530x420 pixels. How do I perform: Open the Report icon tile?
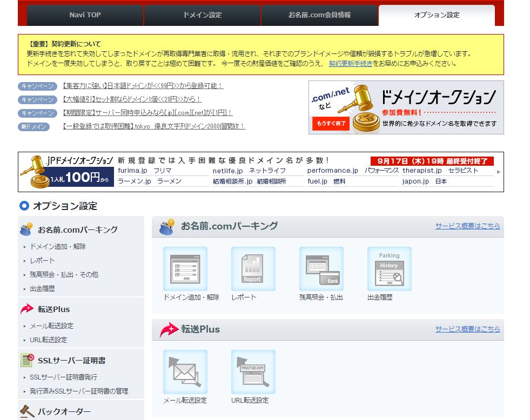pos(253,269)
